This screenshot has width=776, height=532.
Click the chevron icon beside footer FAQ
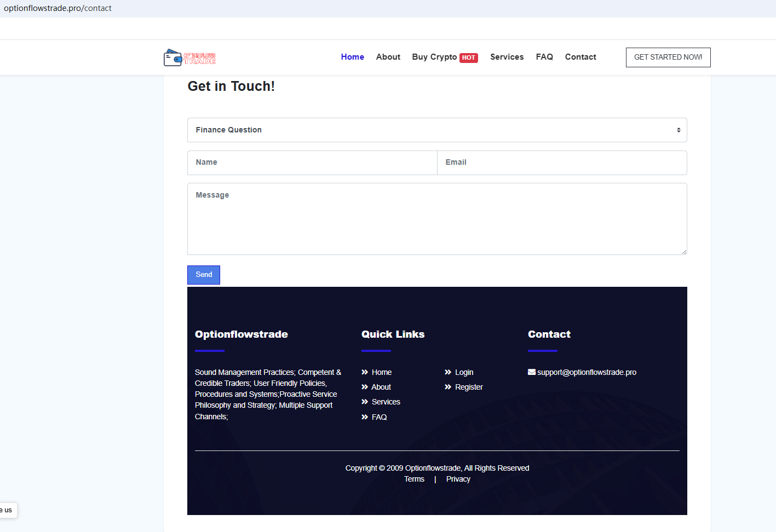pyautogui.click(x=365, y=417)
